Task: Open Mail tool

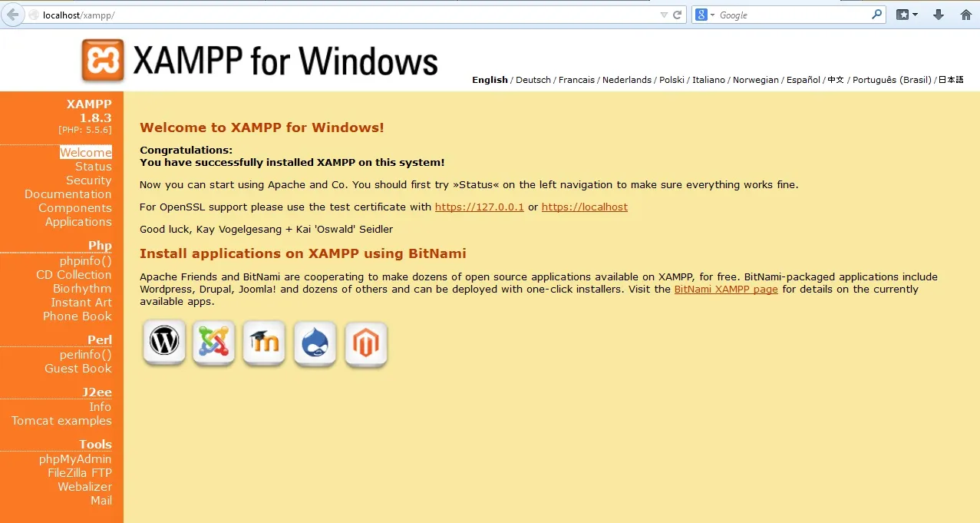Action: point(101,501)
